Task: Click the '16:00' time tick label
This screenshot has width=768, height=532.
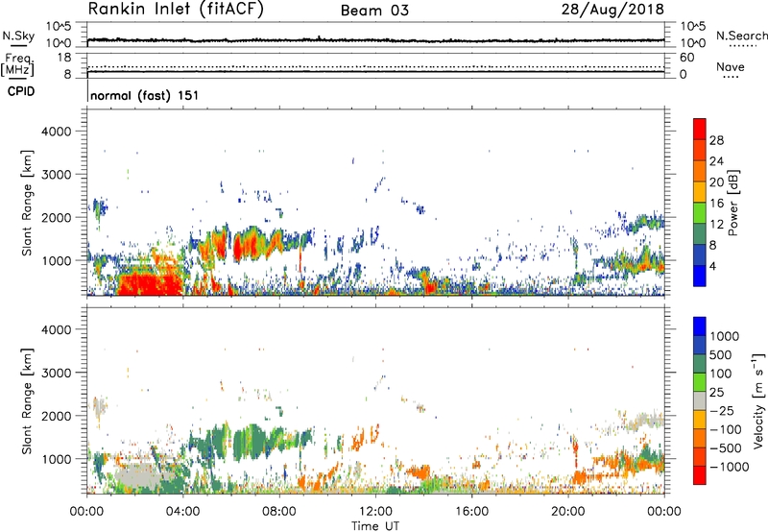Action: click(x=471, y=512)
